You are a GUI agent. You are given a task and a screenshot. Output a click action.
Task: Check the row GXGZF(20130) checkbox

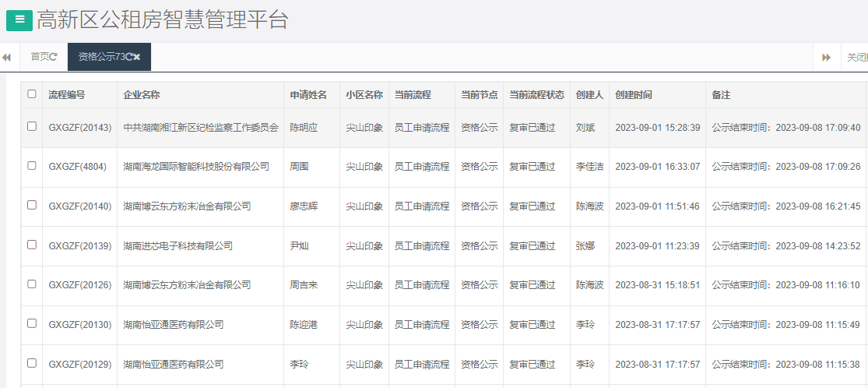pos(32,323)
